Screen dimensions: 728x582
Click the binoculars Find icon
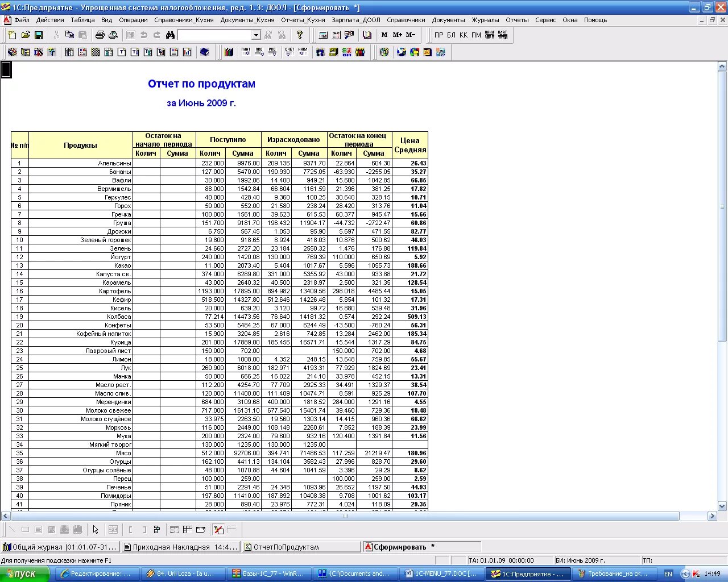pyautogui.click(x=170, y=35)
